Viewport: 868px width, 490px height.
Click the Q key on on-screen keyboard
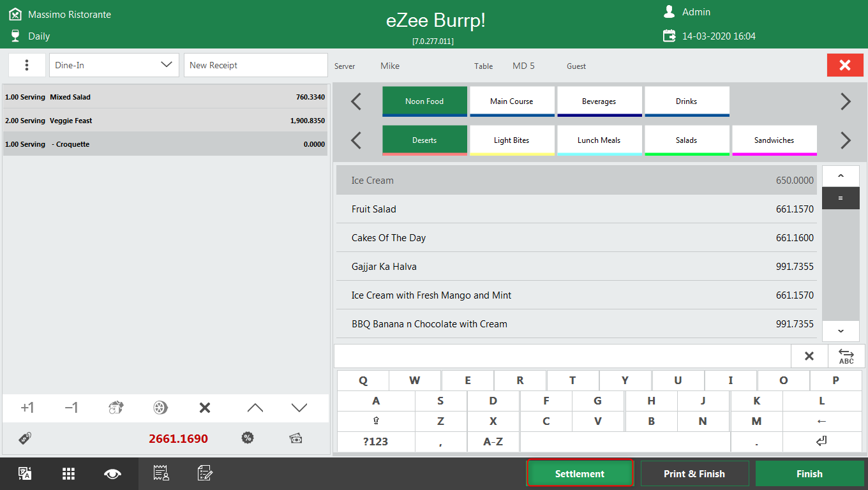point(363,380)
